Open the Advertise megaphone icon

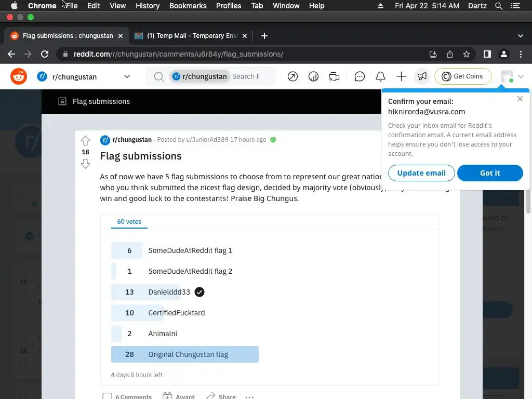tap(422, 77)
